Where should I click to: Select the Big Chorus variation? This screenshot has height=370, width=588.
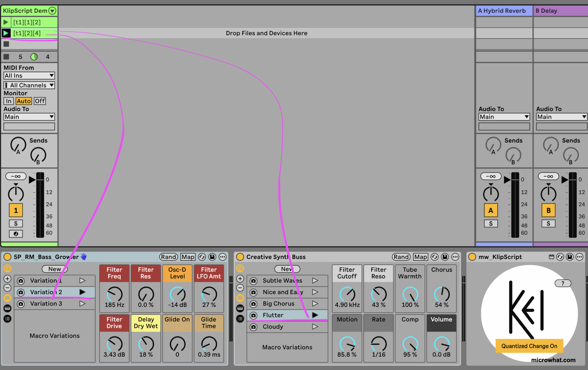coord(278,304)
